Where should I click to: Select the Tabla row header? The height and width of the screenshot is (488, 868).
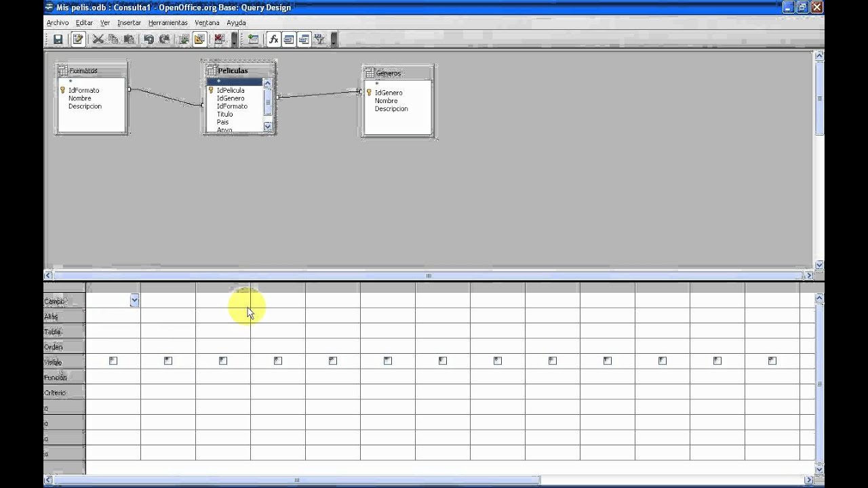(64, 331)
